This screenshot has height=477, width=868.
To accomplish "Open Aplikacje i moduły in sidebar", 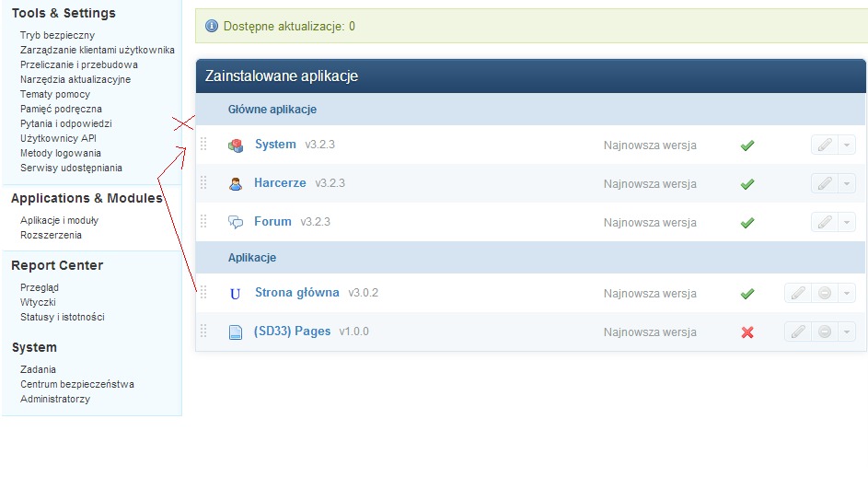I will pos(59,220).
